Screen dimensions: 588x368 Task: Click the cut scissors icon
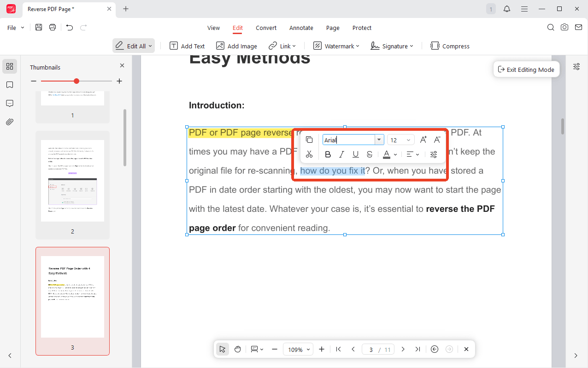[x=309, y=154]
